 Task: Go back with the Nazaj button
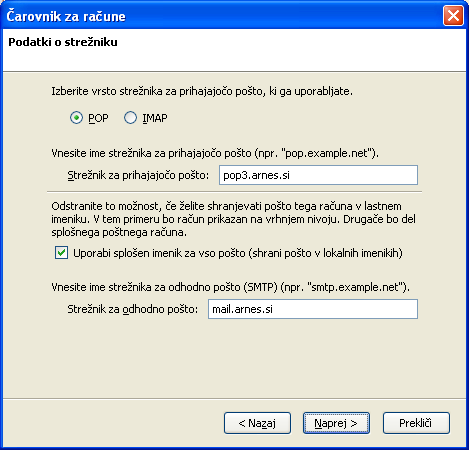[257, 423]
